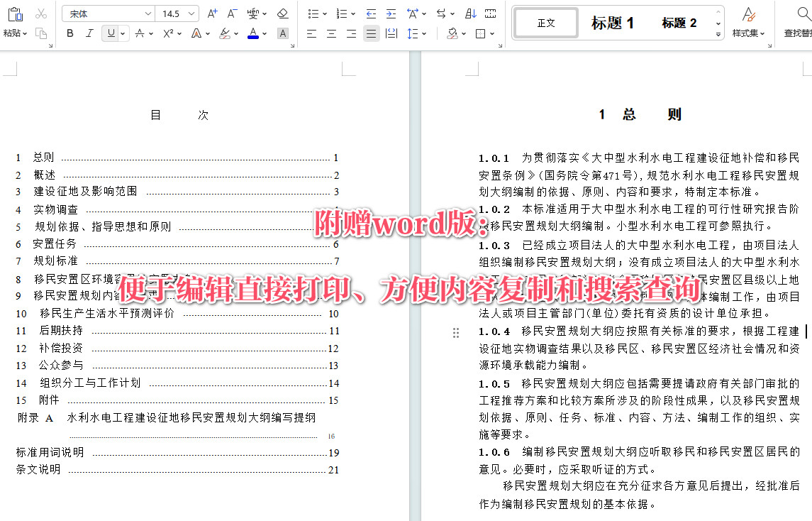Open the find and replace tool
The height and width of the screenshot is (521, 812).
pos(805,22)
